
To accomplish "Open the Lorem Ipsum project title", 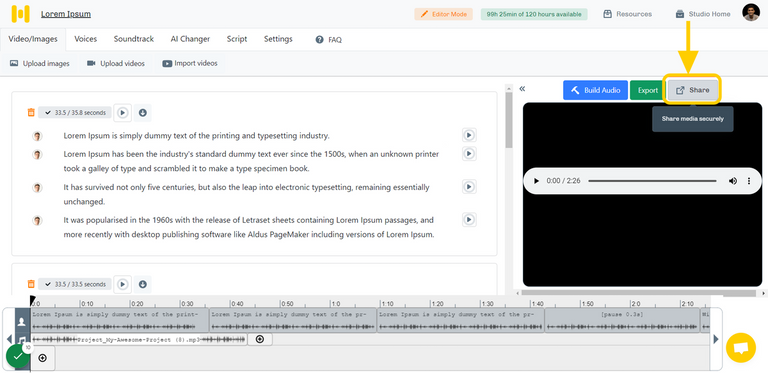I will [x=66, y=14].
